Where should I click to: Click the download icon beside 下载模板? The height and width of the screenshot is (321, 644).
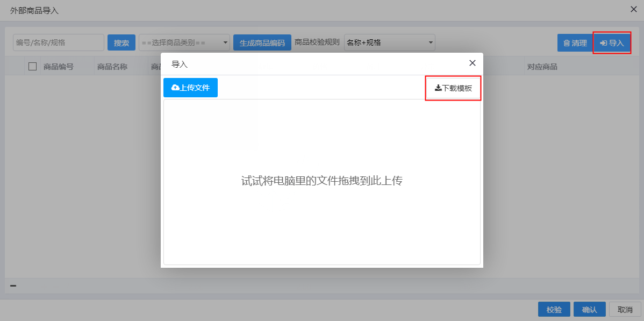tap(437, 88)
